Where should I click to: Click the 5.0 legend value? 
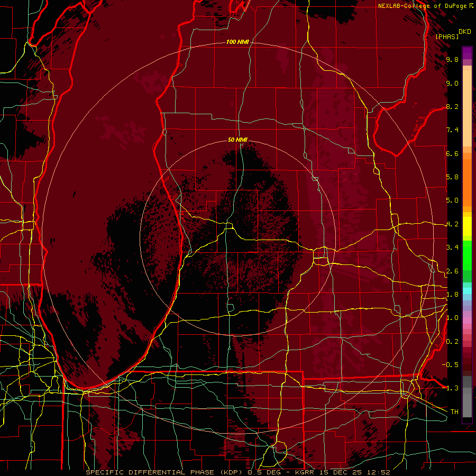(452, 200)
